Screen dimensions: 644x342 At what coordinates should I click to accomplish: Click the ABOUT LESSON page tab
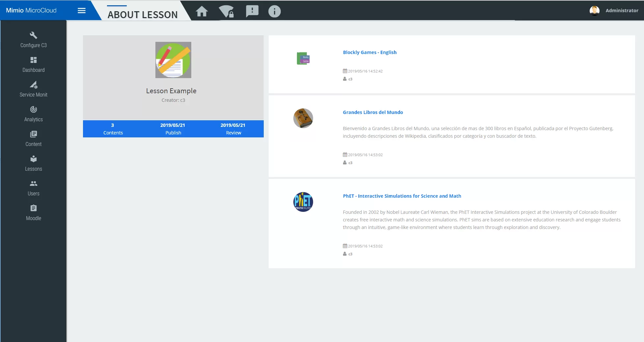coord(143,14)
